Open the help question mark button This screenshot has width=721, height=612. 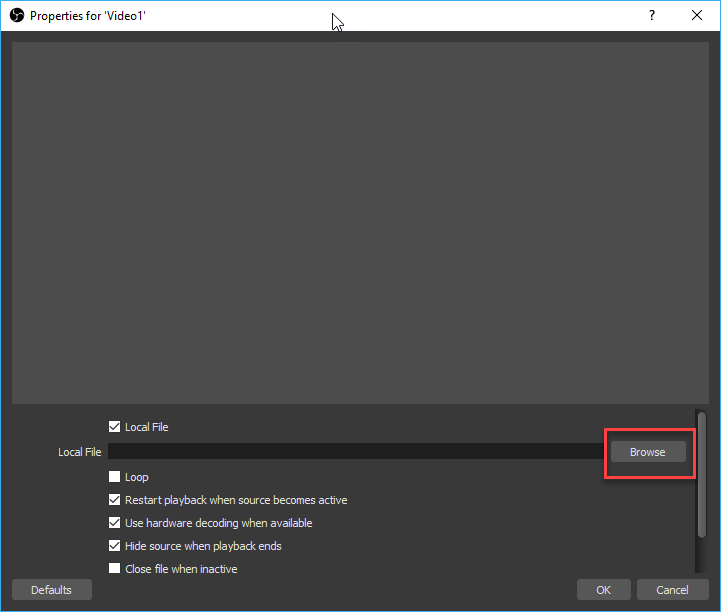pyautogui.click(x=652, y=16)
